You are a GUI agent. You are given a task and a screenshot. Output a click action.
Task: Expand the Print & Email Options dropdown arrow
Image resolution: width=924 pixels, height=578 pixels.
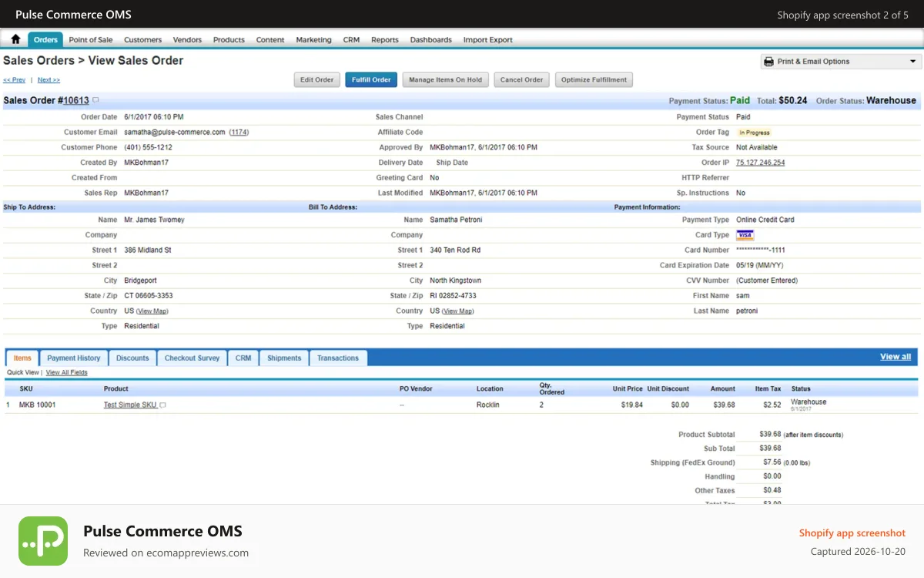tap(912, 62)
